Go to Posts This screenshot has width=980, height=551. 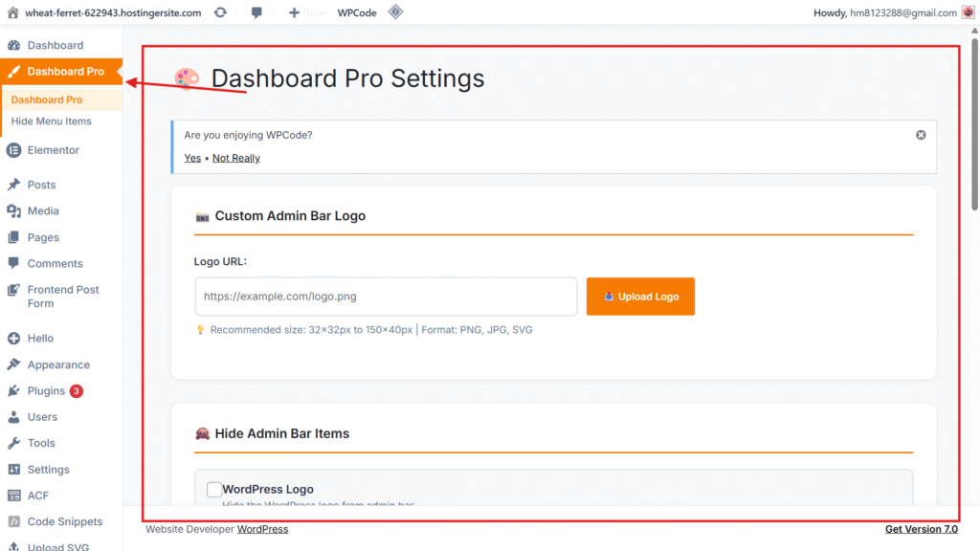pos(41,185)
